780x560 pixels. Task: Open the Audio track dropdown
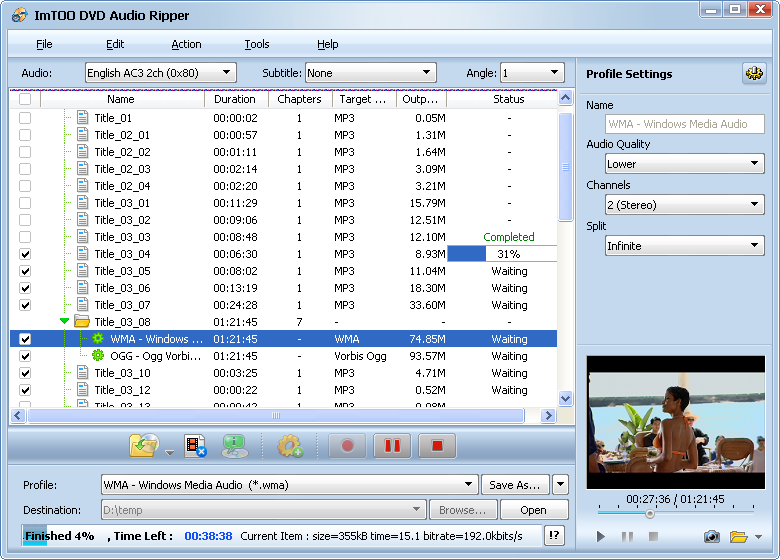click(x=161, y=73)
